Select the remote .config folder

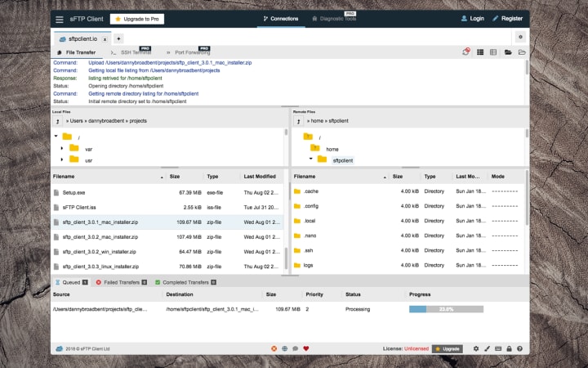(x=409, y=206)
